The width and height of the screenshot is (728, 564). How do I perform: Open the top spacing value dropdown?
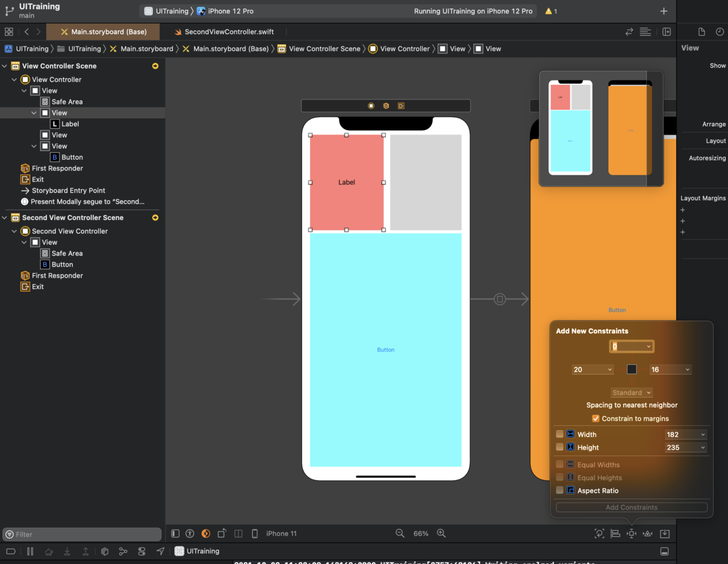649,346
